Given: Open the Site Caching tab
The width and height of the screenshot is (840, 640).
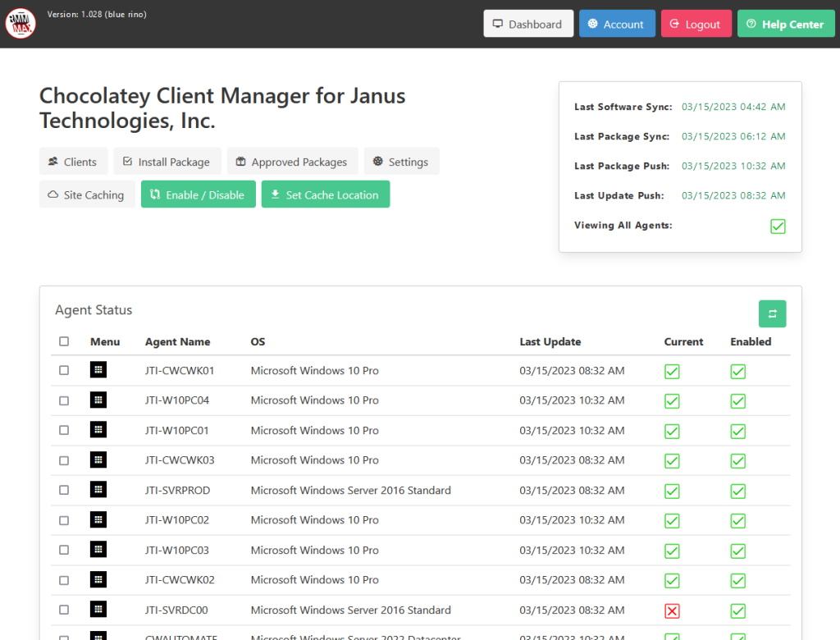Looking at the screenshot, I should 87,194.
